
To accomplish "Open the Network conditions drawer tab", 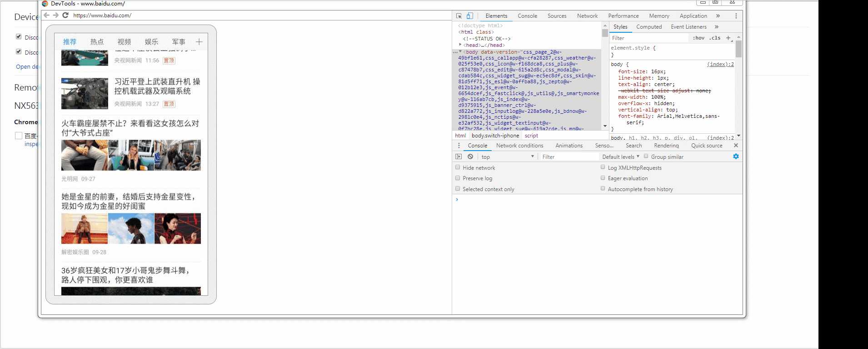I will (x=519, y=146).
